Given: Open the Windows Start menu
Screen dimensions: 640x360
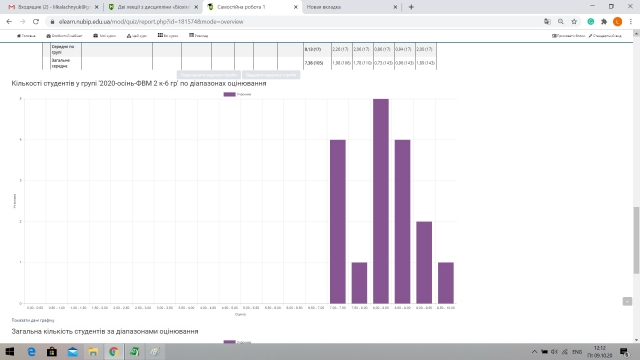Looking at the screenshot, I should coord(9,351).
